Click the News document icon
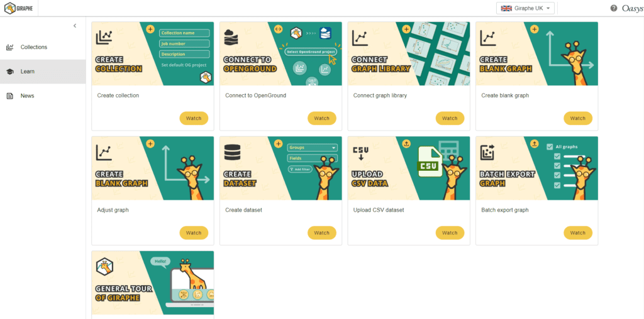This screenshot has width=644, height=319. (10, 96)
